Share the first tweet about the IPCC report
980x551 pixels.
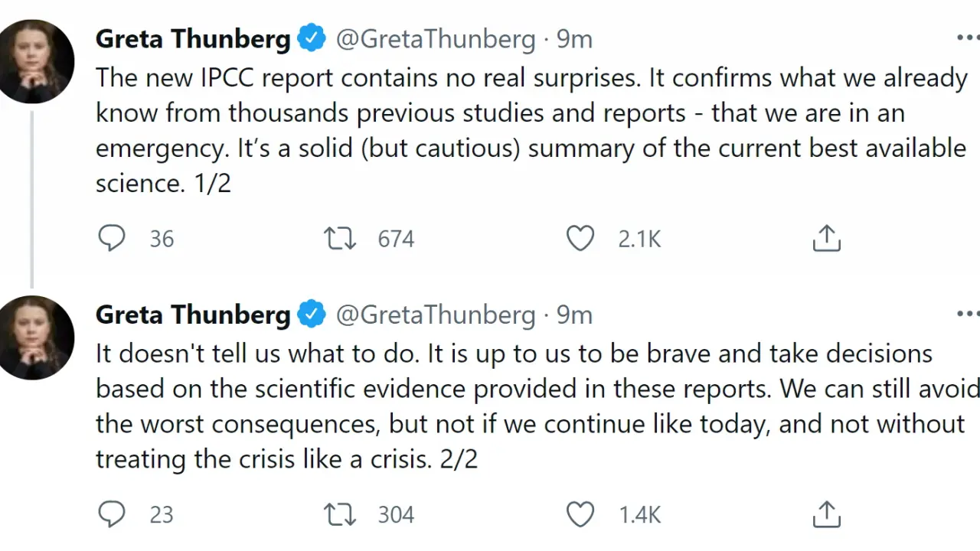pos(826,239)
